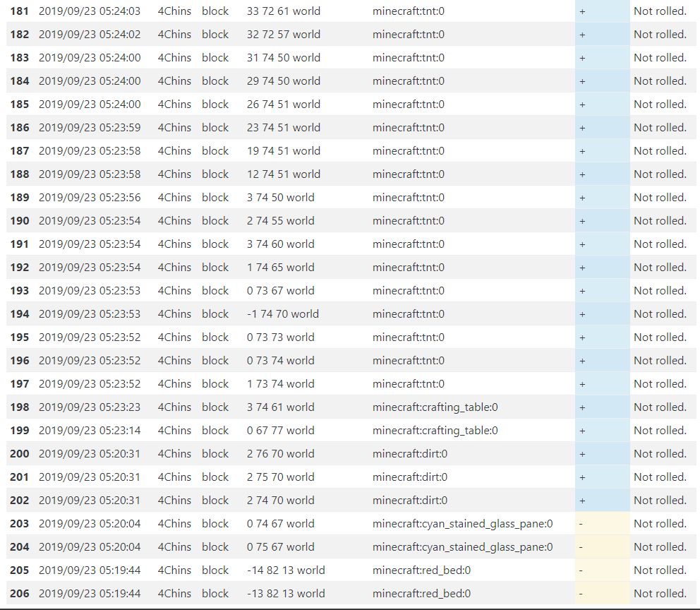
Task: Click Not rolled. in row 205
Action: tap(660, 570)
